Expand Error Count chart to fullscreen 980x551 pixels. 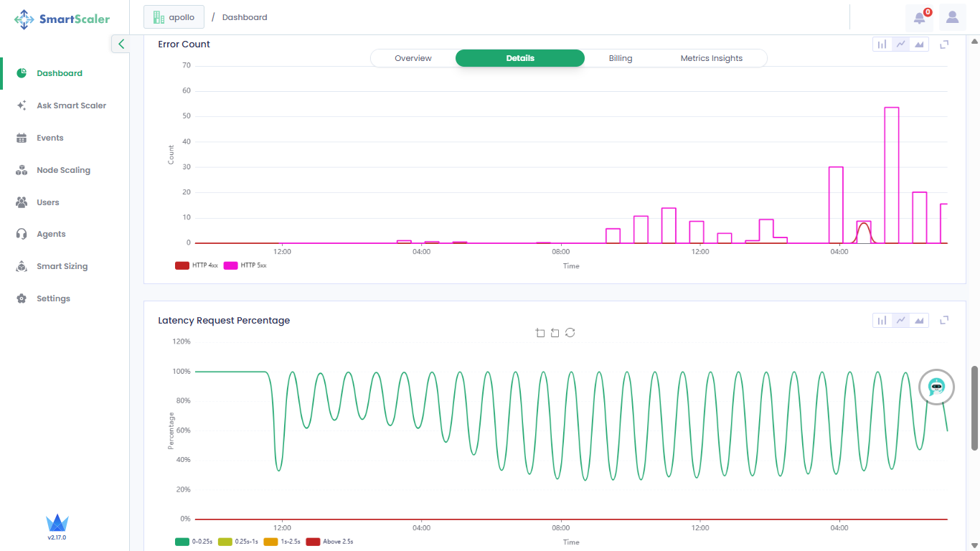tap(944, 44)
